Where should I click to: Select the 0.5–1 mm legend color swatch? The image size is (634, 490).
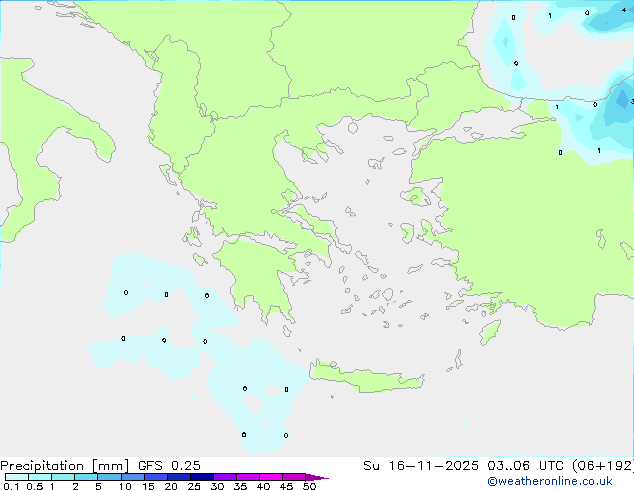pyautogui.click(x=40, y=477)
